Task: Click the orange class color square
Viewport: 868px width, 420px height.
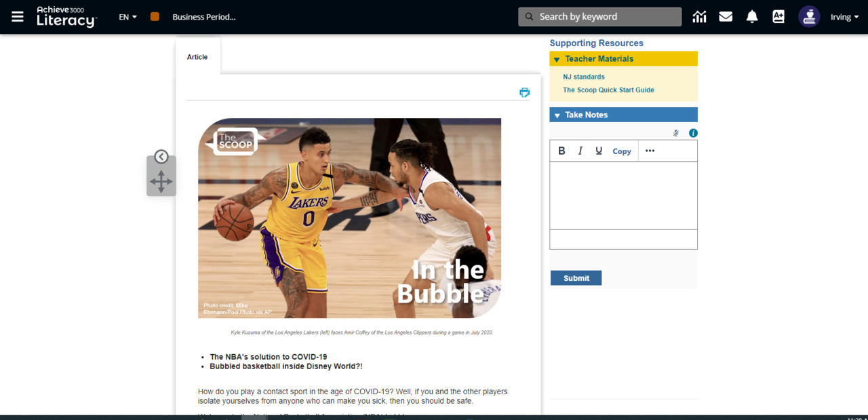Action: (x=155, y=16)
